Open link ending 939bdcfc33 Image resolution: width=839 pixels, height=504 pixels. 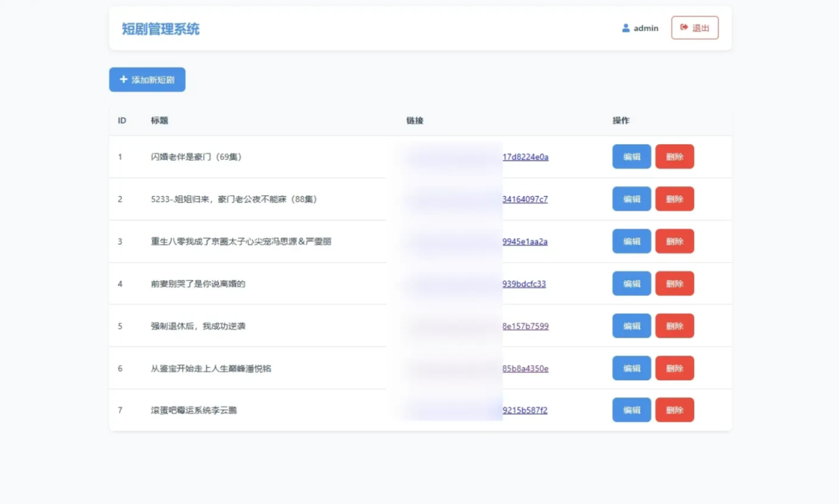[524, 284]
